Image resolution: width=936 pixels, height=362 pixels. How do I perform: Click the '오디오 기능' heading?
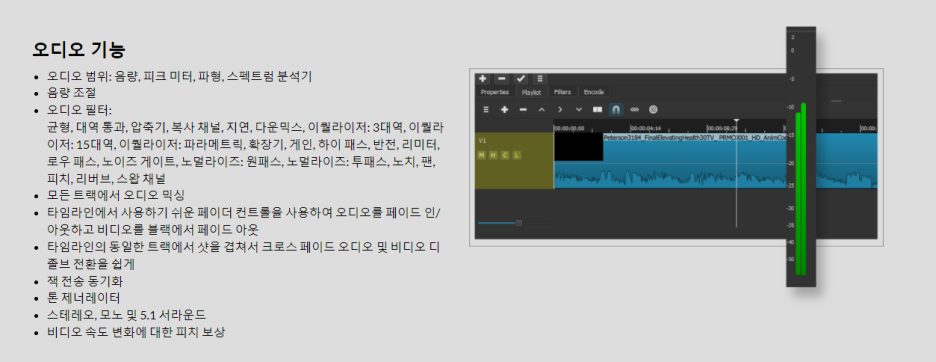point(79,49)
